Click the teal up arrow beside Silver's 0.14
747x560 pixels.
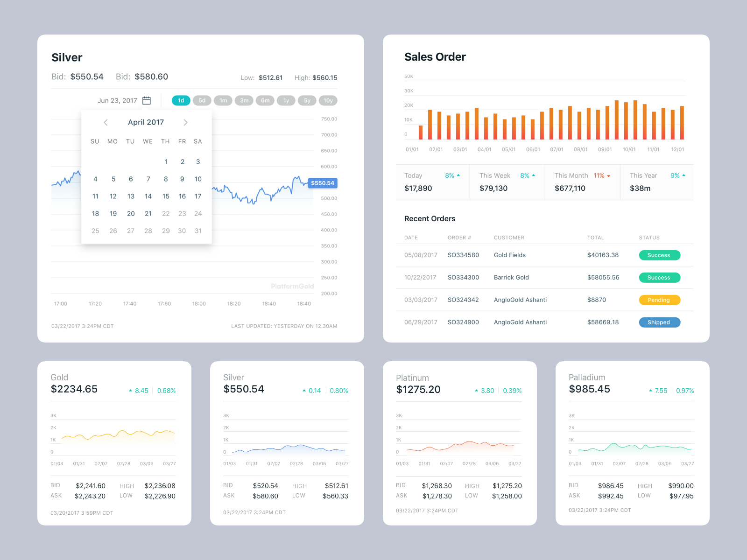click(x=303, y=391)
